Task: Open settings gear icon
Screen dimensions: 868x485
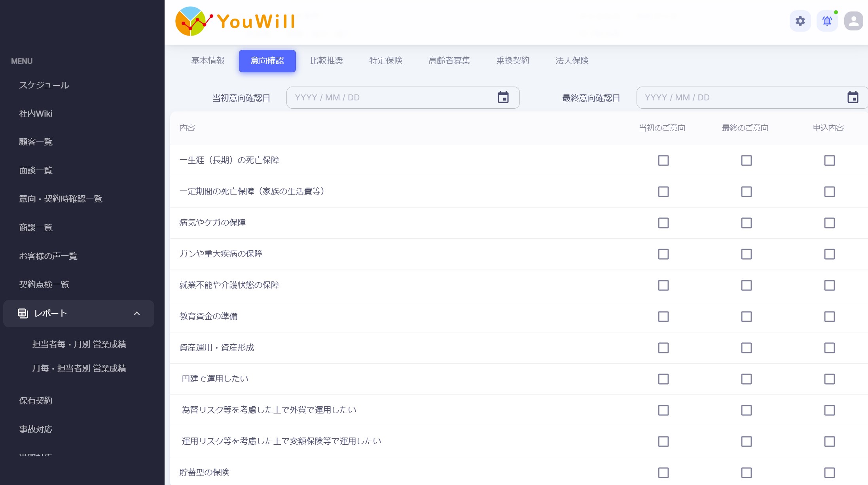Action: (801, 21)
